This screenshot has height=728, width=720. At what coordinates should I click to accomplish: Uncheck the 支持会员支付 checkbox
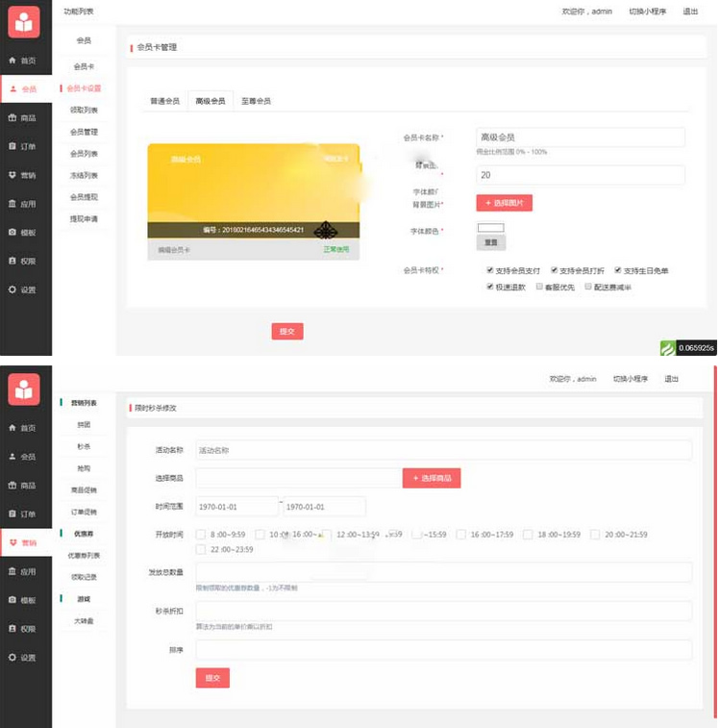(x=490, y=271)
